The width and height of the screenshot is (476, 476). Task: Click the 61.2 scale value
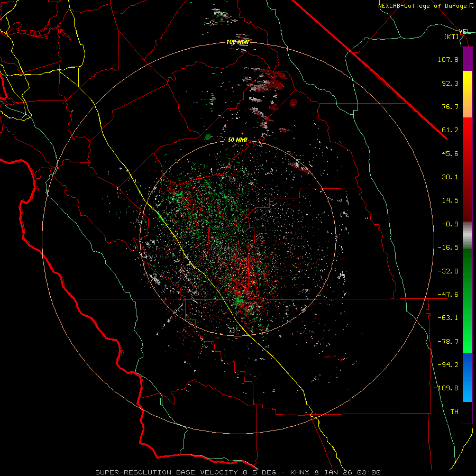[x=450, y=130]
